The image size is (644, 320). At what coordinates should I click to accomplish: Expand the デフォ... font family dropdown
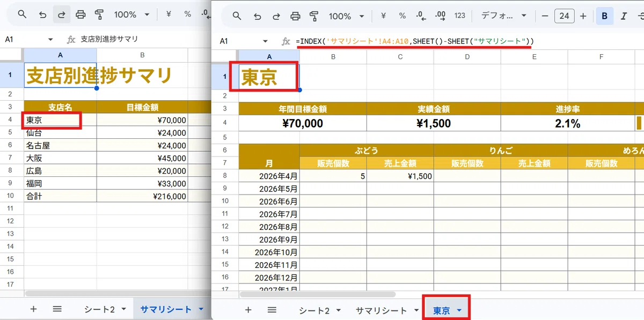tap(504, 16)
